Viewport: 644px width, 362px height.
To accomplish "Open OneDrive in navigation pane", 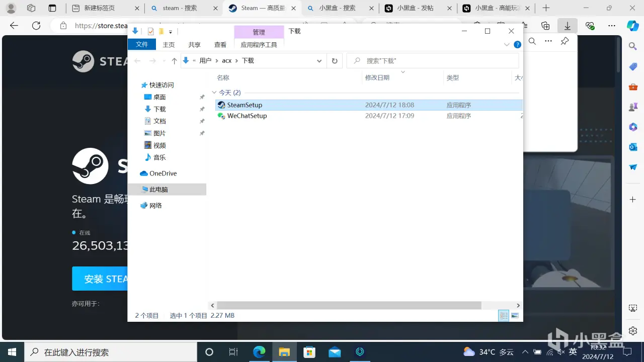I will [163, 173].
